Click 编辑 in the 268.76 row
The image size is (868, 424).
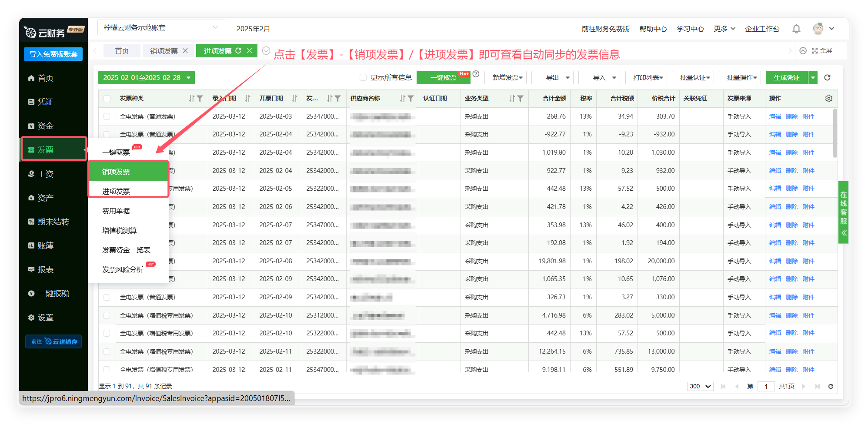[x=775, y=116]
